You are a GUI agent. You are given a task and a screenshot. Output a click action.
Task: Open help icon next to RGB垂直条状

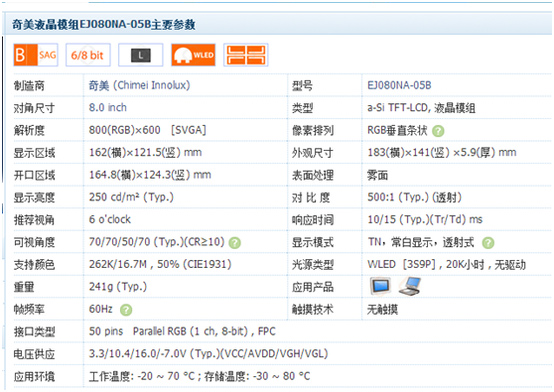pos(438,131)
